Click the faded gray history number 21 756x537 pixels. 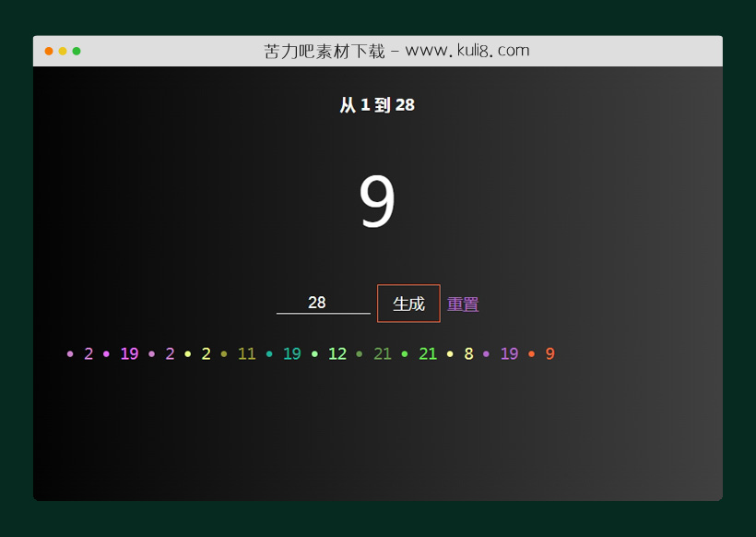(x=383, y=353)
